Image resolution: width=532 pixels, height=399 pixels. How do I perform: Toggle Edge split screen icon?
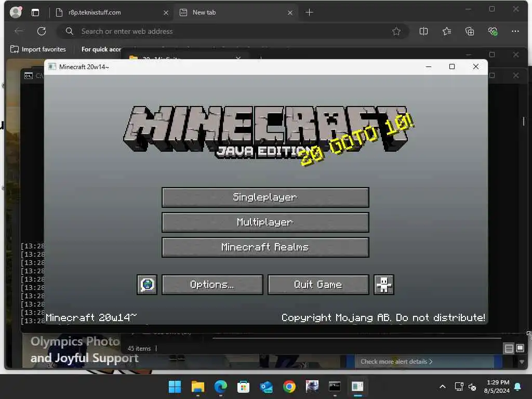(x=423, y=32)
